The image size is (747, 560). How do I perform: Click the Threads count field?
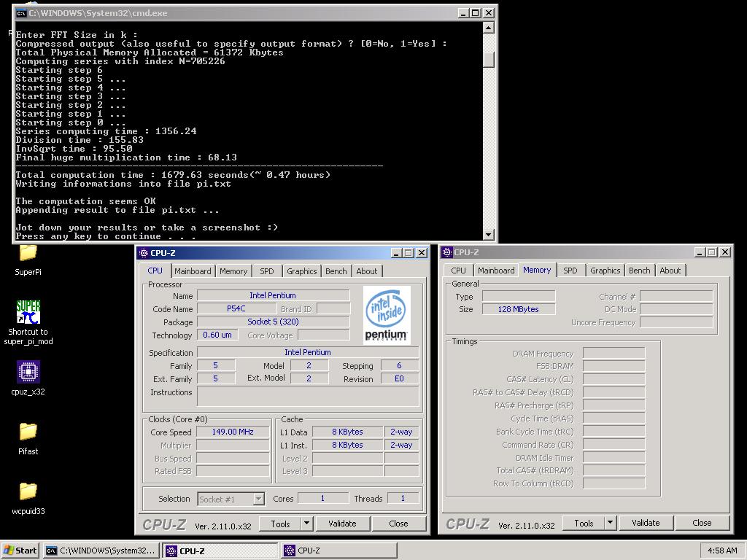[403, 498]
